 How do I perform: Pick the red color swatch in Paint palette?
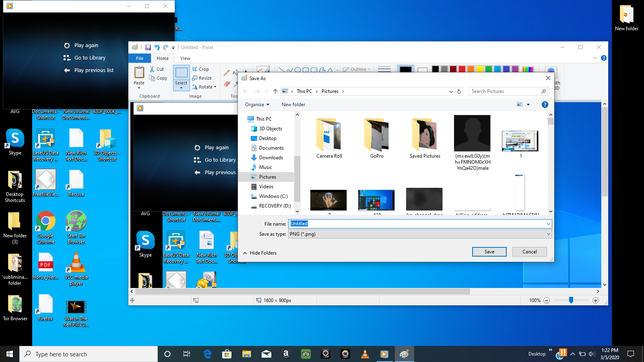462,69
